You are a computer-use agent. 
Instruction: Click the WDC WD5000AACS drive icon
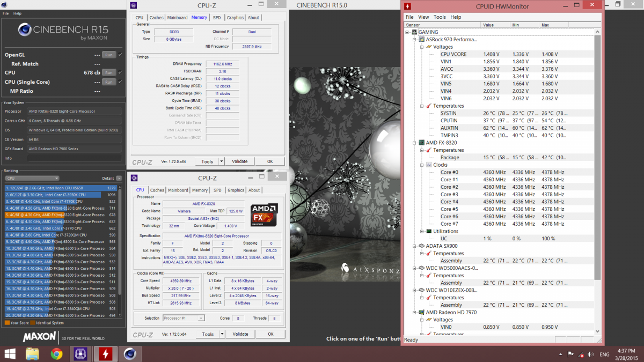click(x=422, y=268)
